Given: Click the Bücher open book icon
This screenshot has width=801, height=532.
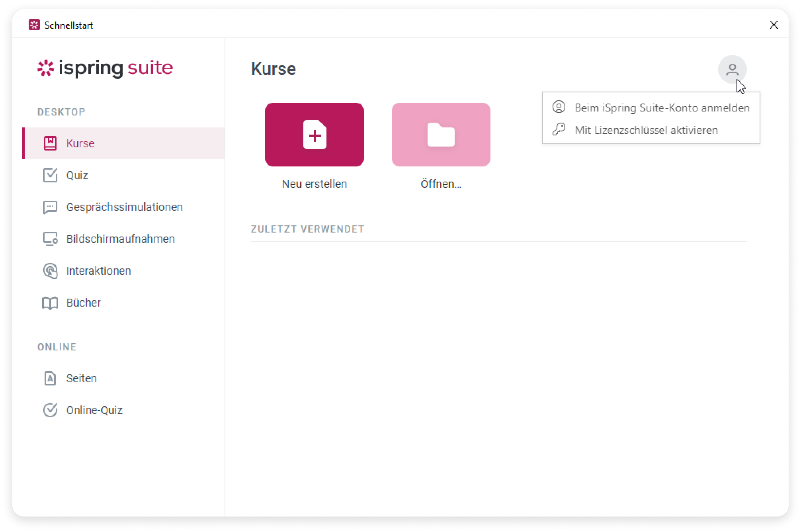Looking at the screenshot, I should [x=50, y=303].
